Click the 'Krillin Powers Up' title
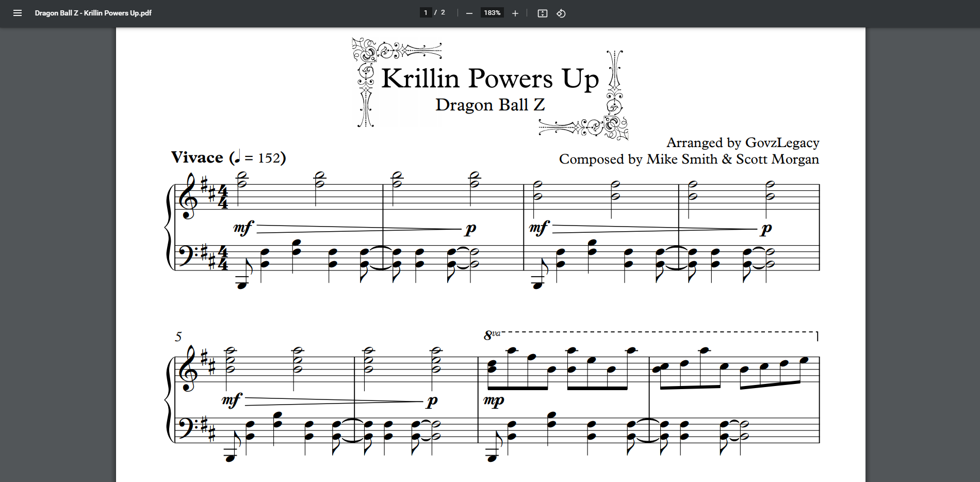 tap(489, 79)
